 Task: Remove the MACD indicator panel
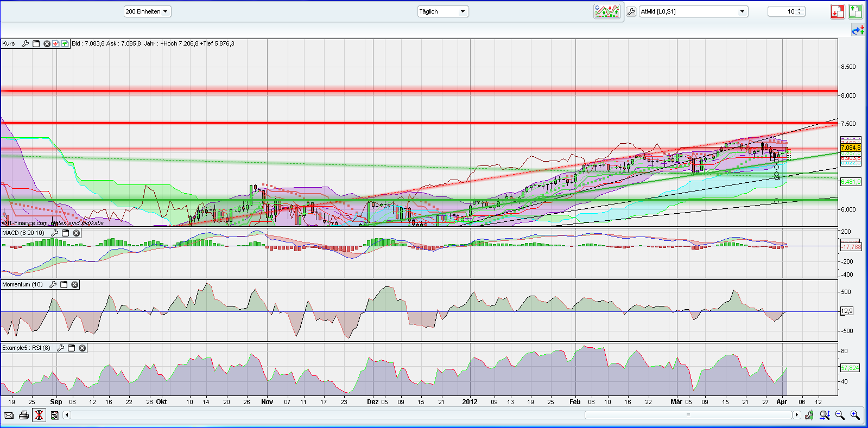point(77,233)
